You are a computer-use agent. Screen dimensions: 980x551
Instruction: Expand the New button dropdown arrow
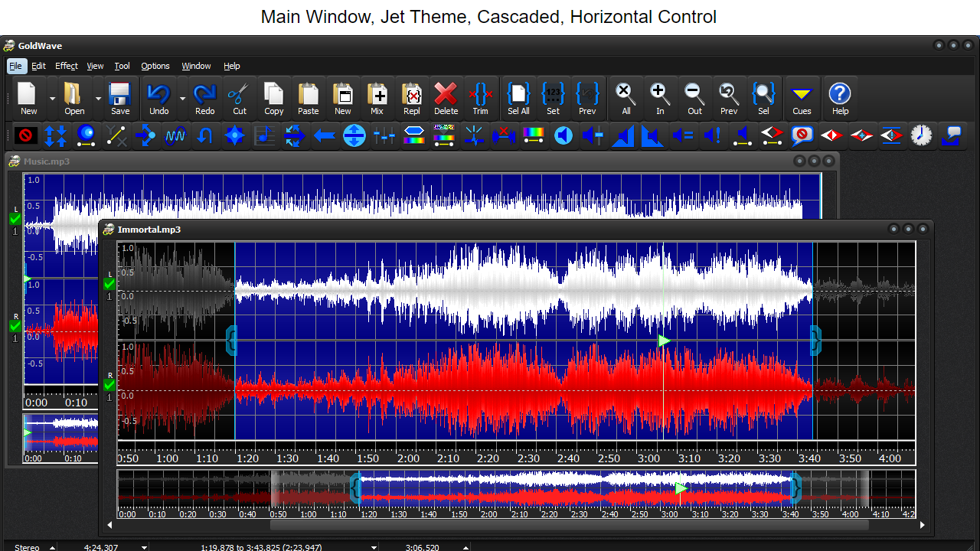pyautogui.click(x=53, y=99)
